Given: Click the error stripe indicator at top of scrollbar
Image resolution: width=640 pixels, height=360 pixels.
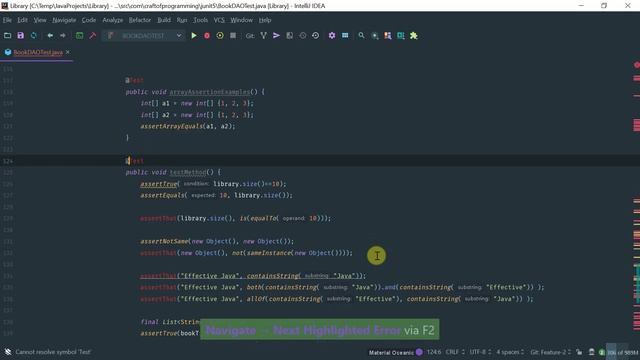Looking at the screenshot, I should coord(637,65).
